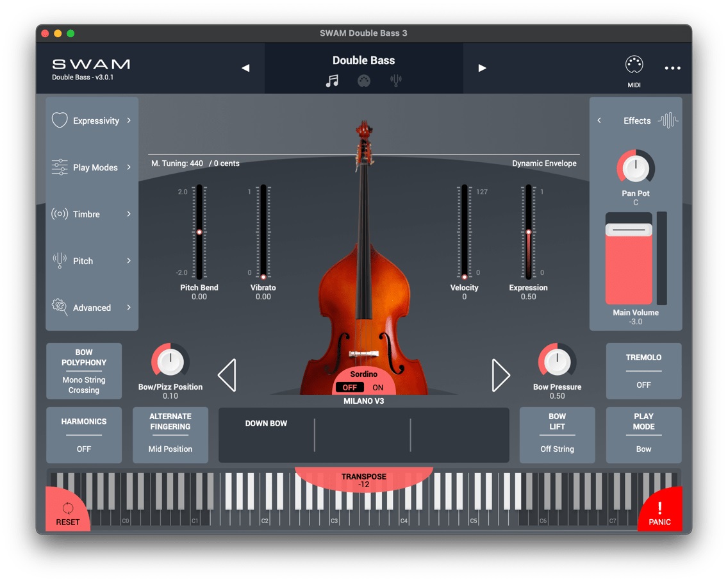Click the DOWN BOW display area

[x=364, y=435]
